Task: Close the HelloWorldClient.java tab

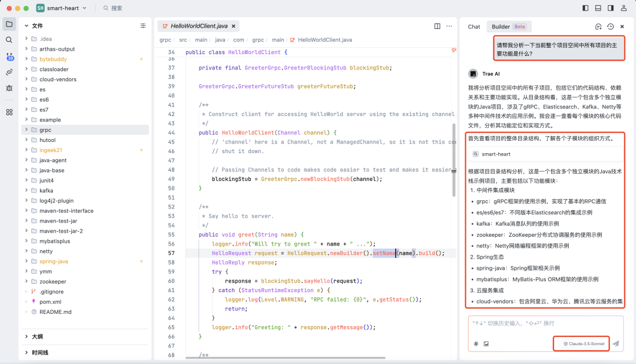Action: tap(234, 26)
